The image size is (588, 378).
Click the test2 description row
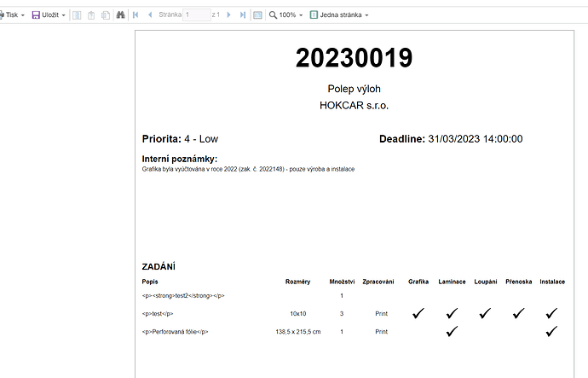click(x=183, y=296)
